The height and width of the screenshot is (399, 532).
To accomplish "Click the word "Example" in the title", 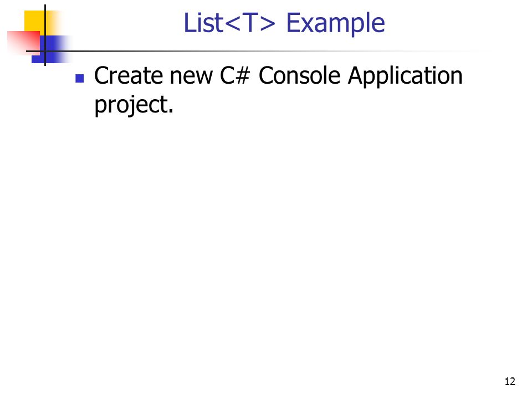I will 336,24.
